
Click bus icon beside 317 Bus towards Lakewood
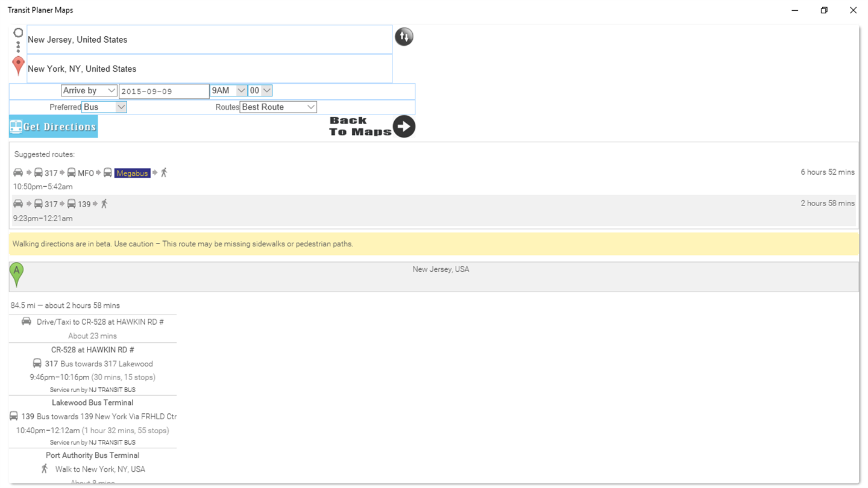tap(37, 363)
